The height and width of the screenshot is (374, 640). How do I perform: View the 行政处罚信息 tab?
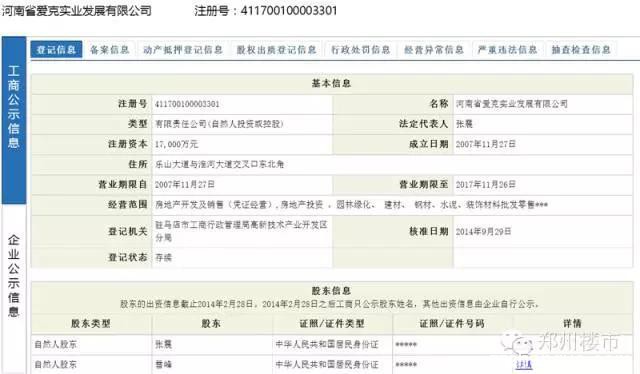(360, 50)
